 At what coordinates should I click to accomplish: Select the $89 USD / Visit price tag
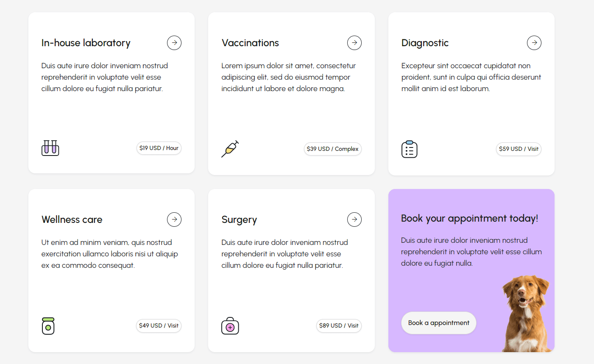[339, 325]
